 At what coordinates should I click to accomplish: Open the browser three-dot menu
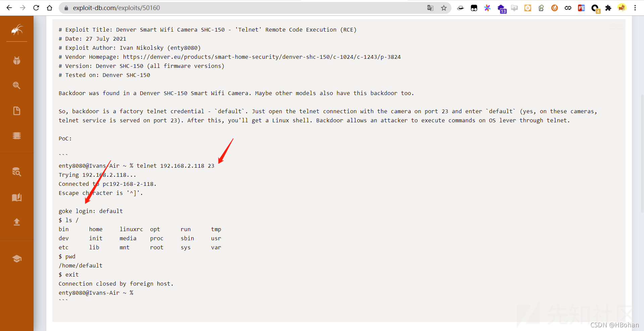coord(635,8)
